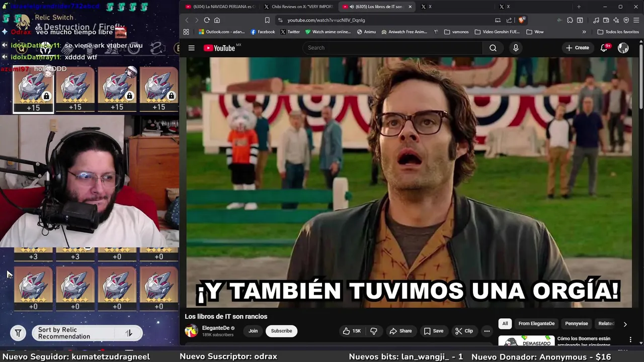This screenshot has height=362, width=644.
Task: Show more hidden bookmarks chevron
Action: 584,32
